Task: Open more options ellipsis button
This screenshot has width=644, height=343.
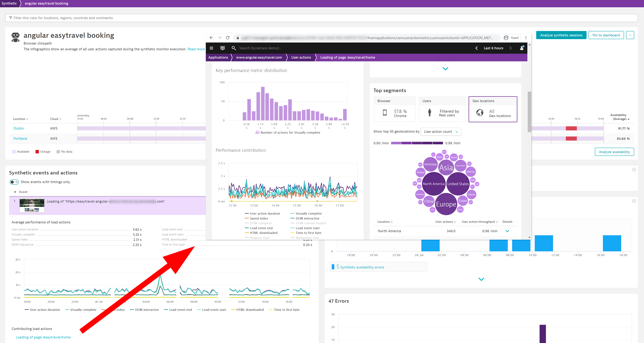Action: [x=630, y=35]
